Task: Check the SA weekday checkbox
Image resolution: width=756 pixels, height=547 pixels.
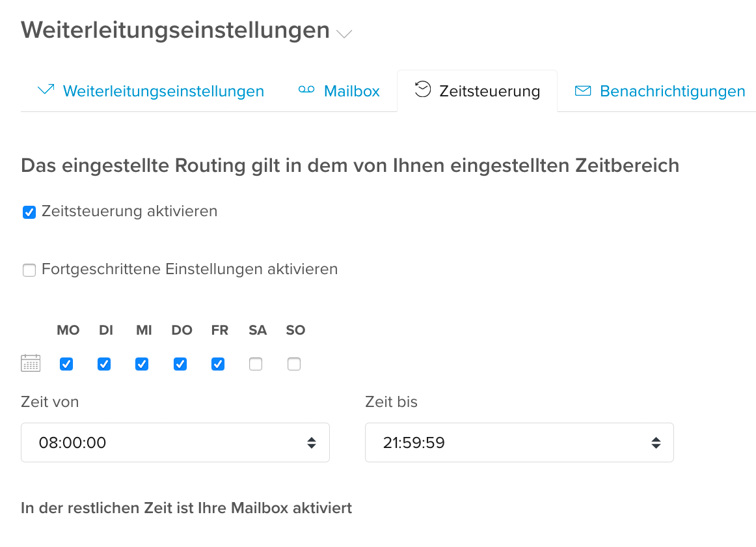Action: click(x=256, y=363)
